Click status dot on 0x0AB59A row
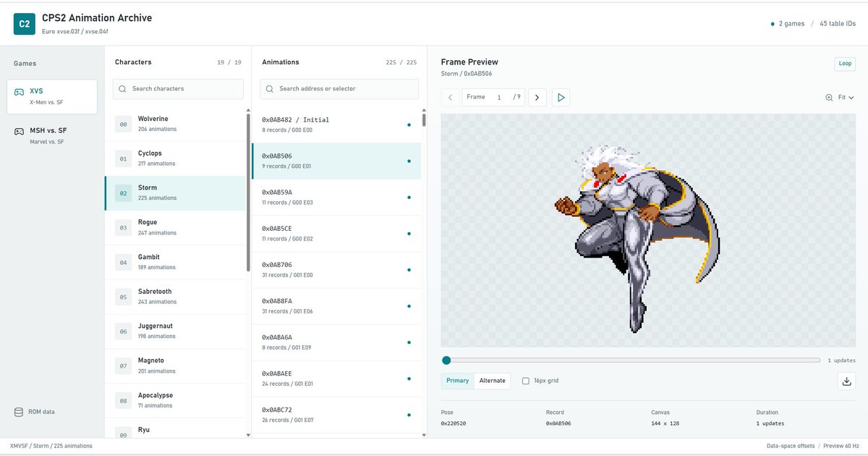 coord(409,198)
